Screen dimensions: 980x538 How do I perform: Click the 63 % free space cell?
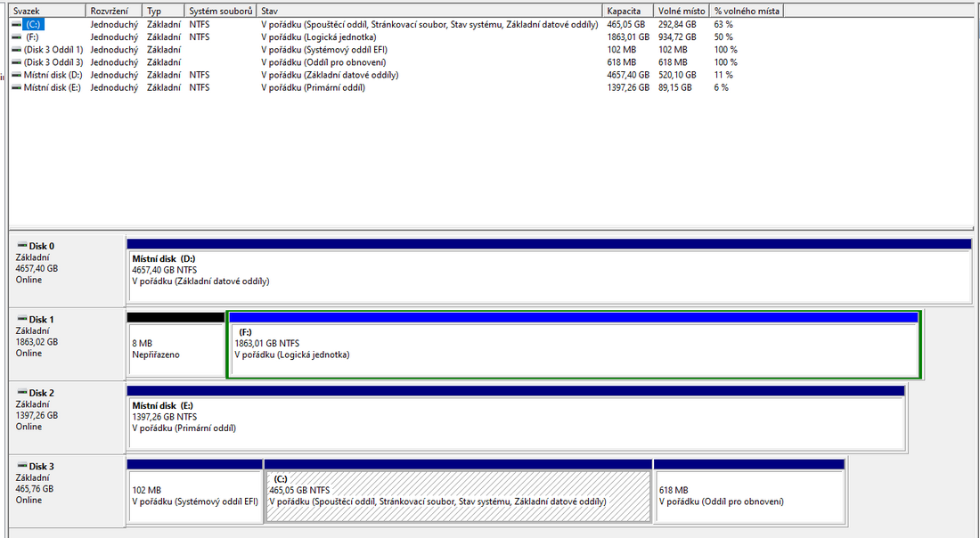pos(723,24)
